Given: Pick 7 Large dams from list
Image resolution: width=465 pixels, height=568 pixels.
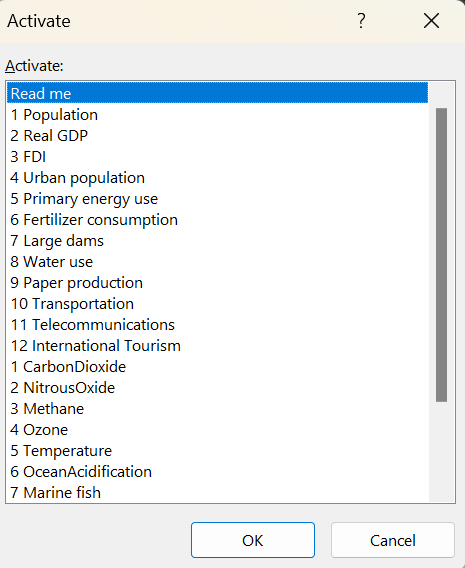Looking at the screenshot, I should [x=217, y=241].
